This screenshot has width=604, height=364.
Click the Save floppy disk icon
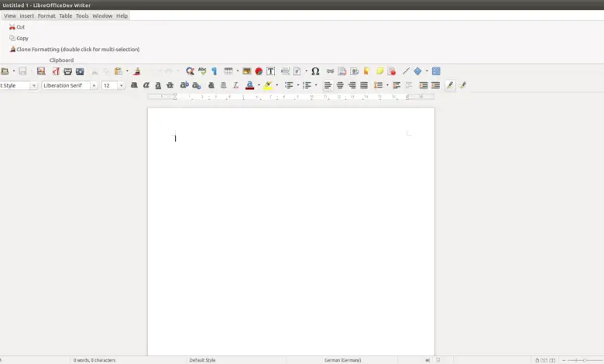(22, 71)
